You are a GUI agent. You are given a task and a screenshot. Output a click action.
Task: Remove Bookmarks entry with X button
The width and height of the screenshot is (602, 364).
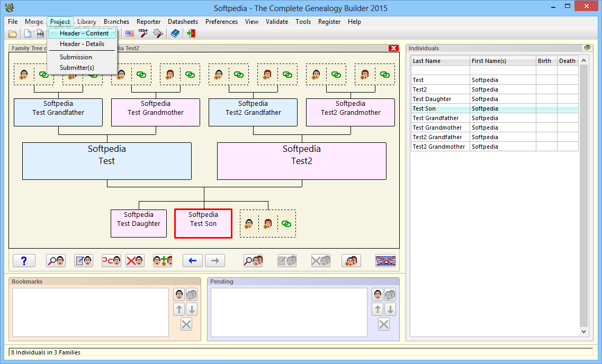[186, 324]
